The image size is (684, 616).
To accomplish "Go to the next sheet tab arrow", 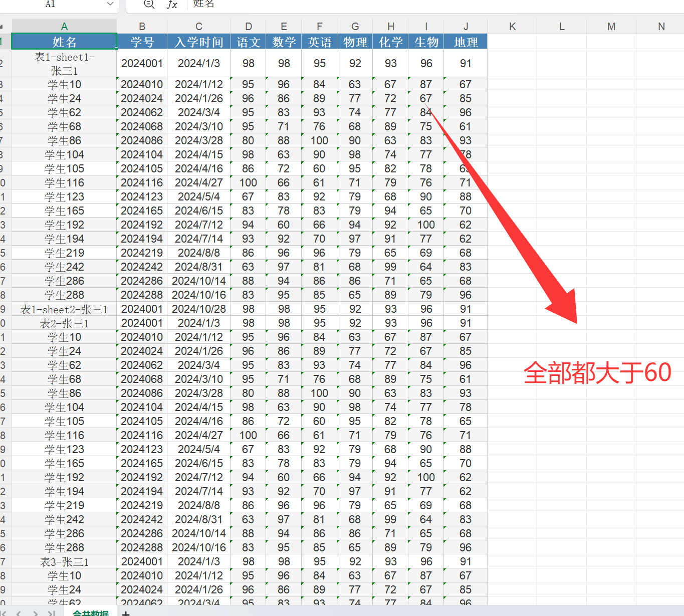I will click(35, 613).
